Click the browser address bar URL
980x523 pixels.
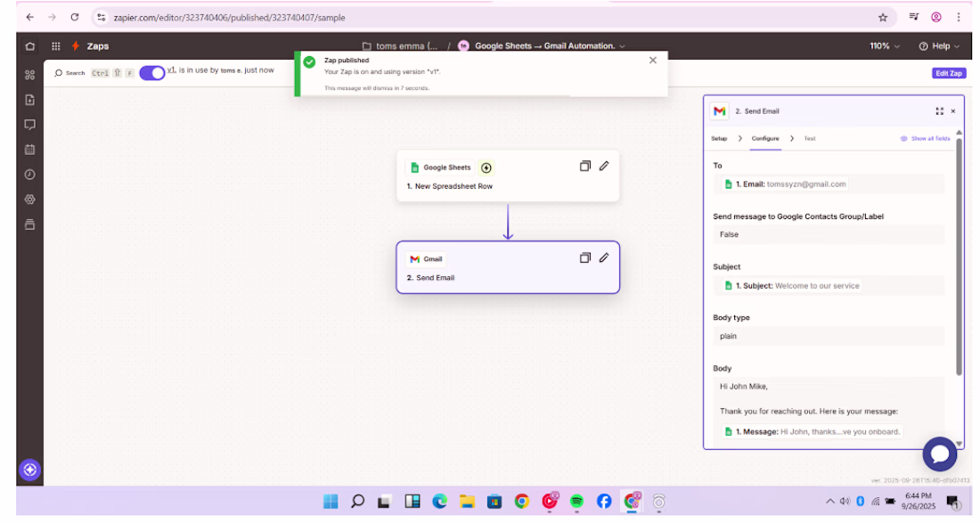click(x=229, y=18)
